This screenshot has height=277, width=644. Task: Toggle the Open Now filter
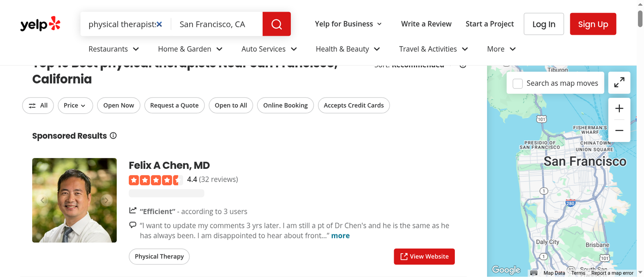coord(119,105)
